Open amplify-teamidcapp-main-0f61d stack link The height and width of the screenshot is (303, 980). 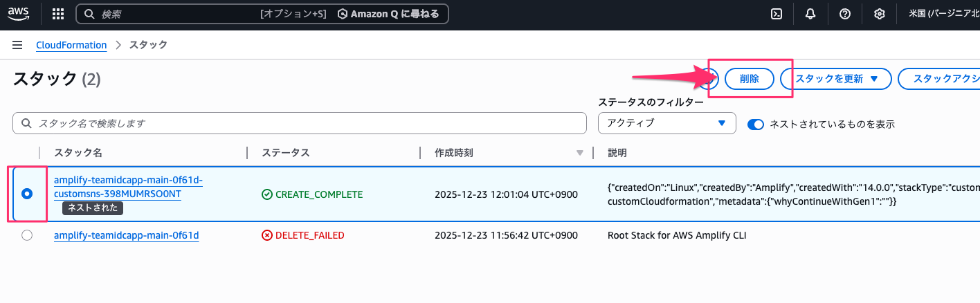coord(127,235)
